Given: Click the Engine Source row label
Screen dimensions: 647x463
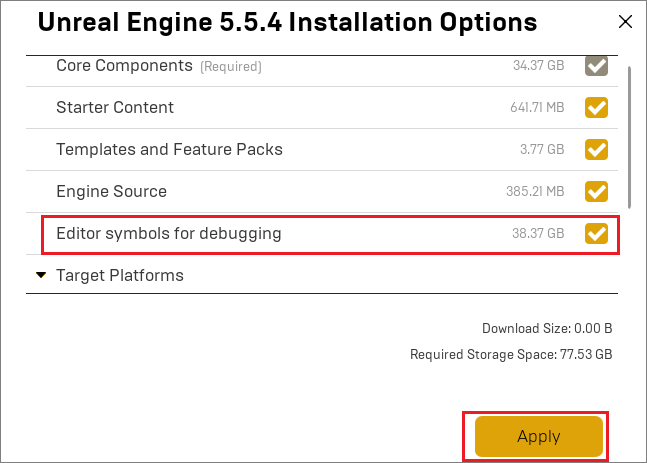Looking at the screenshot, I should tap(111, 191).
